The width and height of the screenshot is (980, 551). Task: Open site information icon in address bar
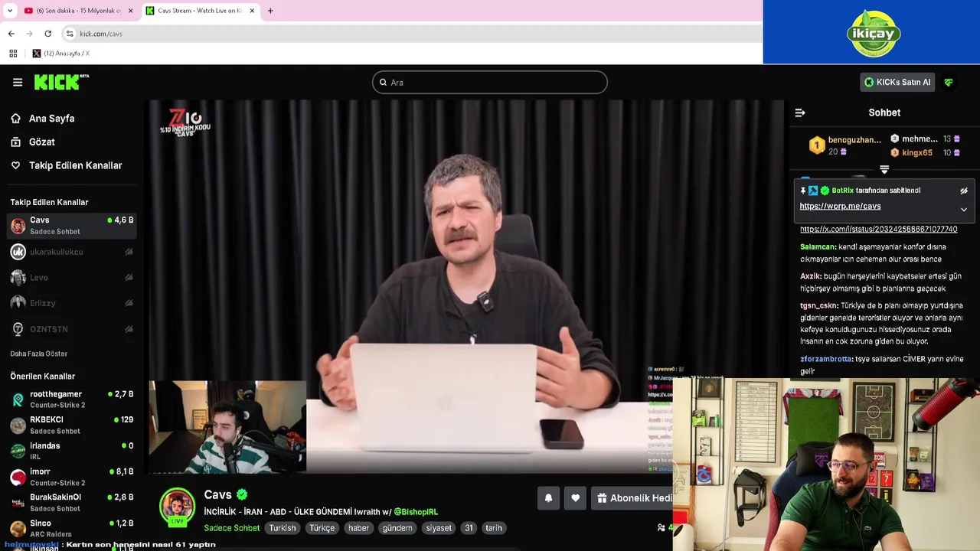coord(70,34)
